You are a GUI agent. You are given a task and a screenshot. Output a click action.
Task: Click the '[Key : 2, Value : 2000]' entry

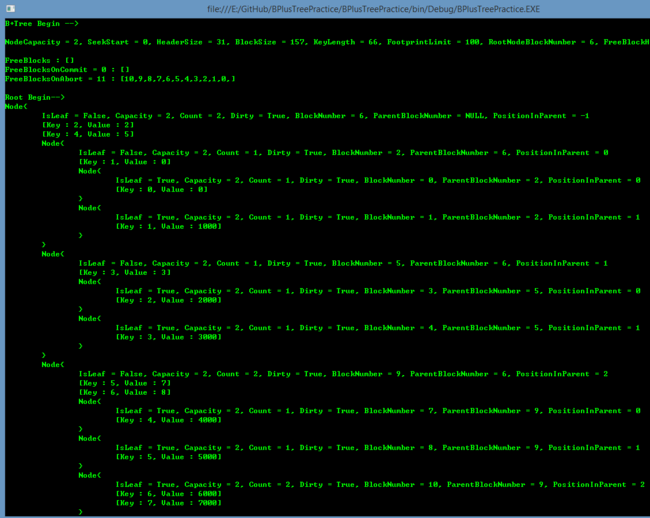click(x=169, y=300)
